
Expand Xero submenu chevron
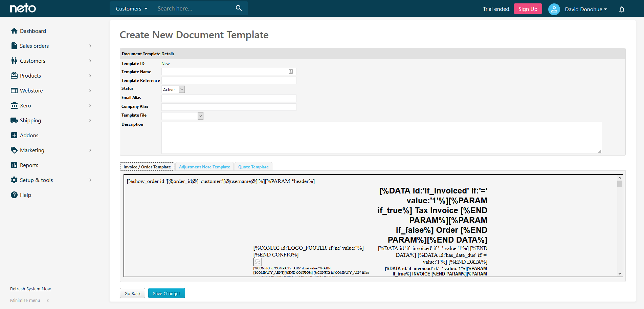(x=90, y=105)
